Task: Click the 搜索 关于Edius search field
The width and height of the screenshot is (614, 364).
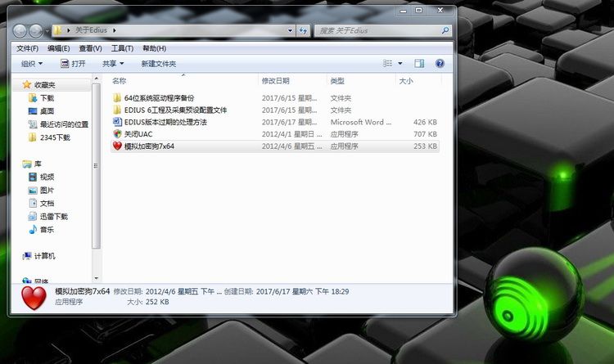Action: tap(377, 30)
